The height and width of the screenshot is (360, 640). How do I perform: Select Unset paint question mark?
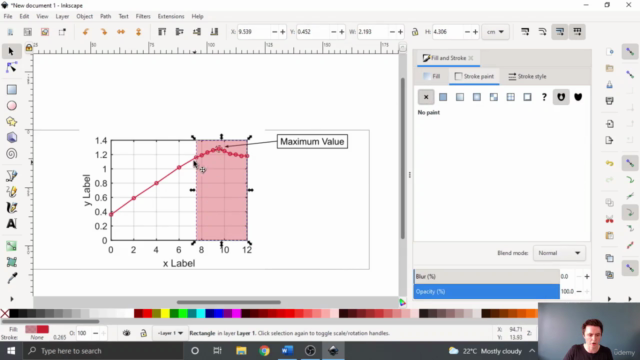[x=544, y=97]
